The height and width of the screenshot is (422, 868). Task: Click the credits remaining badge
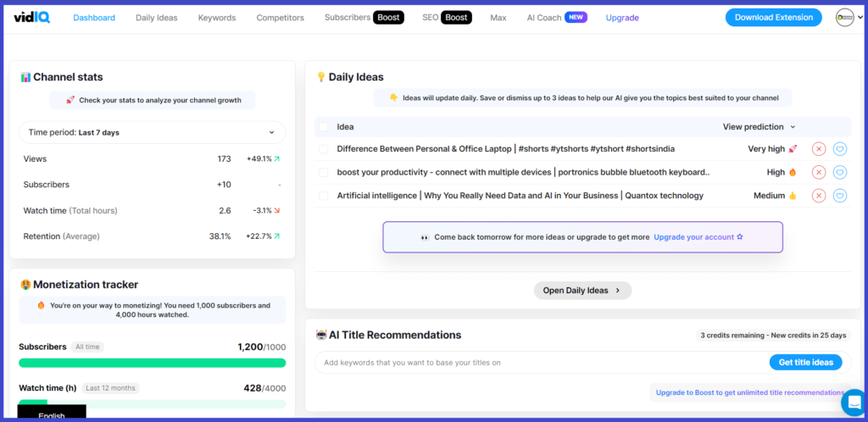[x=773, y=336]
